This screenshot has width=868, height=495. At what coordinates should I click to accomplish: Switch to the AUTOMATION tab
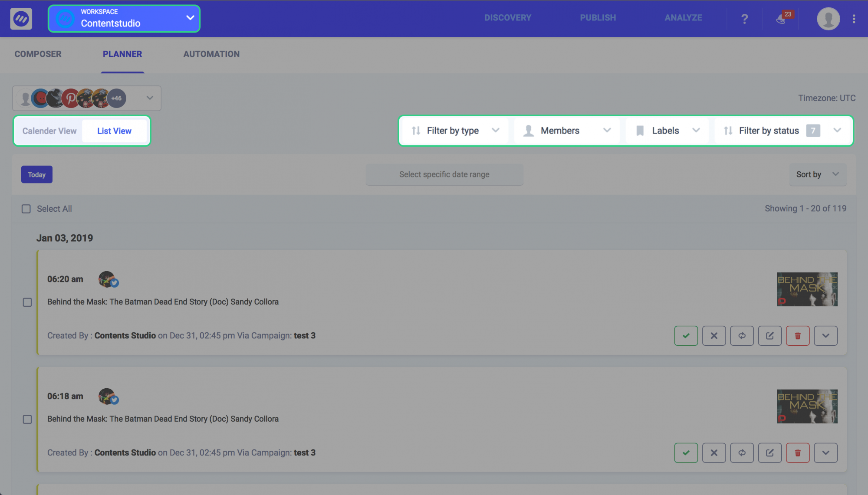point(211,54)
